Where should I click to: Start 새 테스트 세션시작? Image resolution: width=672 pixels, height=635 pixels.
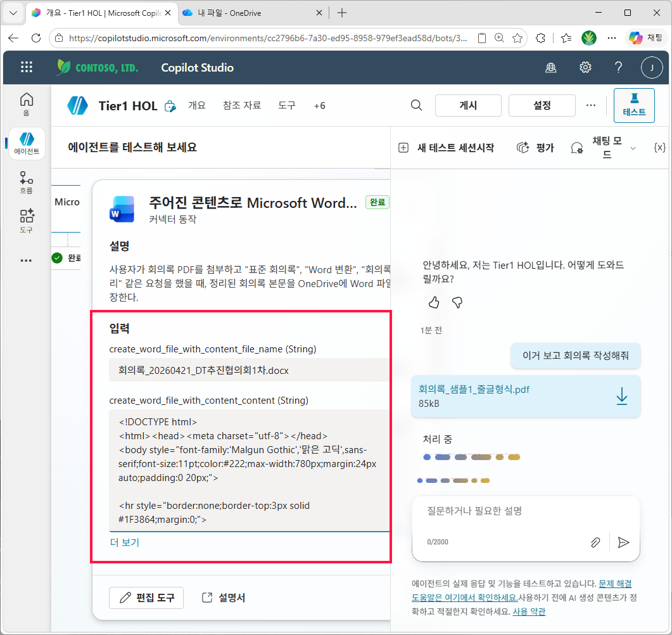[x=446, y=148]
